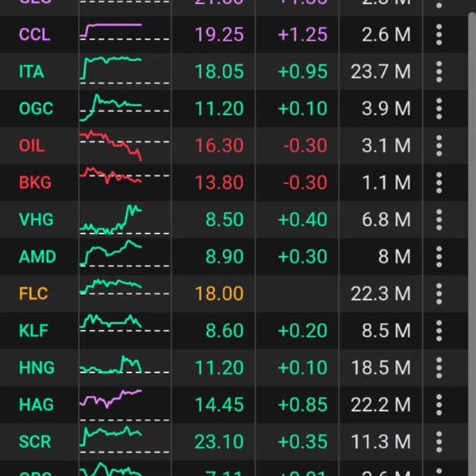This screenshot has width=476, height=476.
Task: Open the three-dot menu for OIL
Action: click(x=439, y=146)
